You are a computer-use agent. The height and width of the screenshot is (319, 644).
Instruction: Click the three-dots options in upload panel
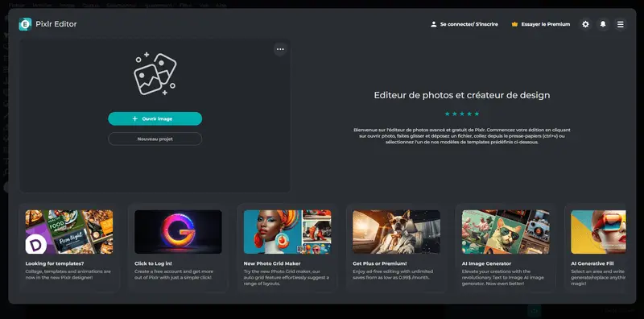(280, 49)
